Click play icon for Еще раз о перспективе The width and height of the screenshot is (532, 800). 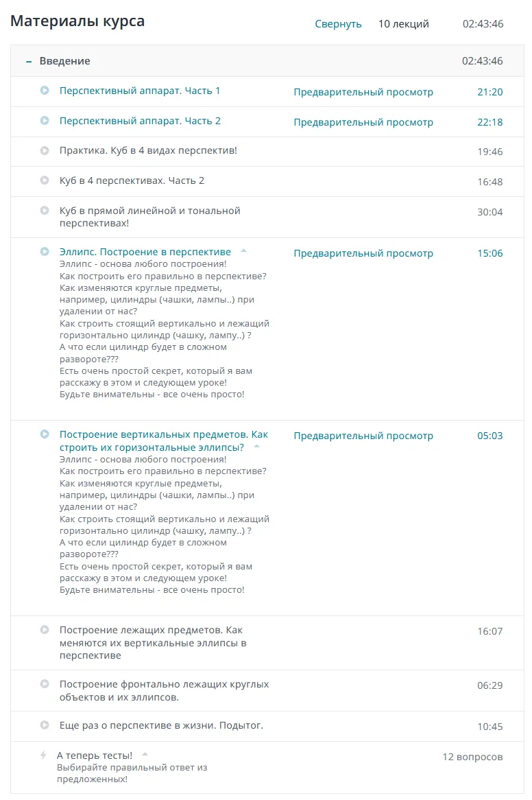coord(45,725)
